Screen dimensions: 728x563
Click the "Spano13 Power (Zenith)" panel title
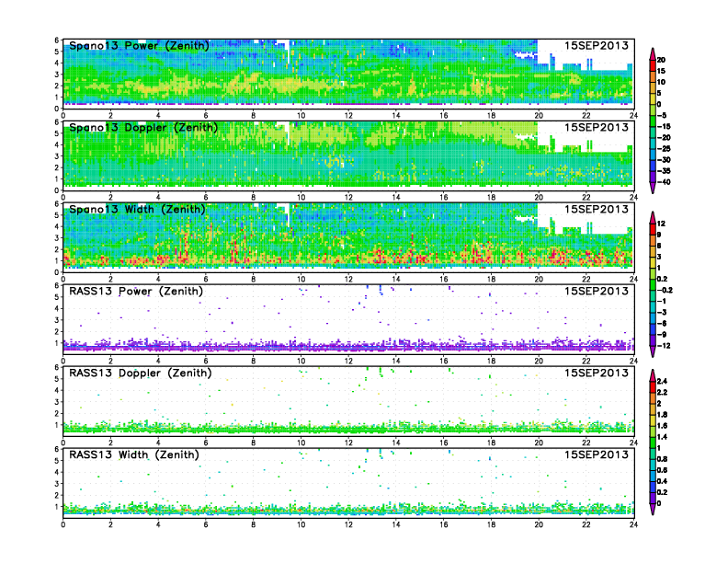point(139,45)
